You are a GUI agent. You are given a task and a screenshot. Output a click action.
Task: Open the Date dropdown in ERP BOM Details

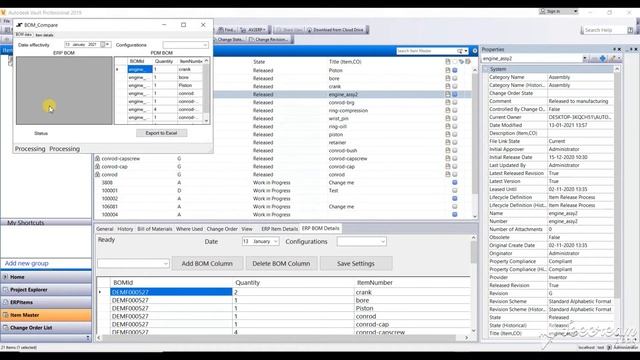tap(276, 242)
